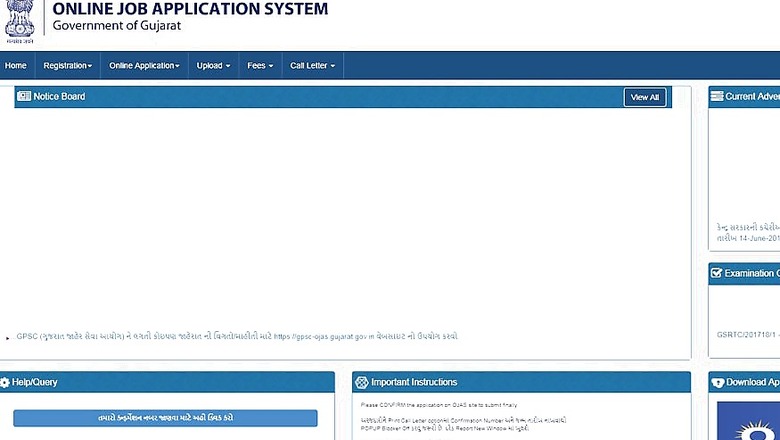780x440 pixels.
Task: Click the Important Instructions panel heading
Action: pos(414,382)
